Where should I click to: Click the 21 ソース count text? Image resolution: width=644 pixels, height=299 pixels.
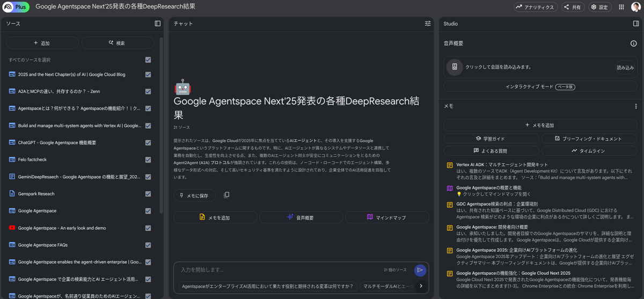181,128
